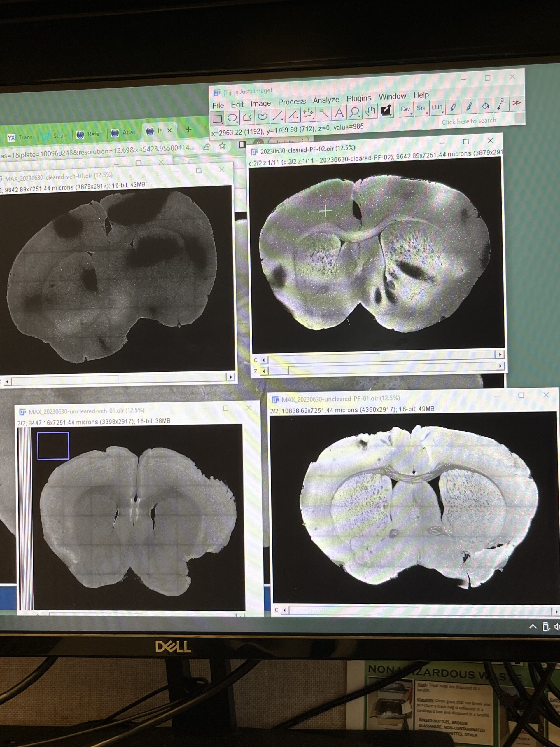Click the USB device tray icon
This screenshot has width=560, height=747.
546,626
